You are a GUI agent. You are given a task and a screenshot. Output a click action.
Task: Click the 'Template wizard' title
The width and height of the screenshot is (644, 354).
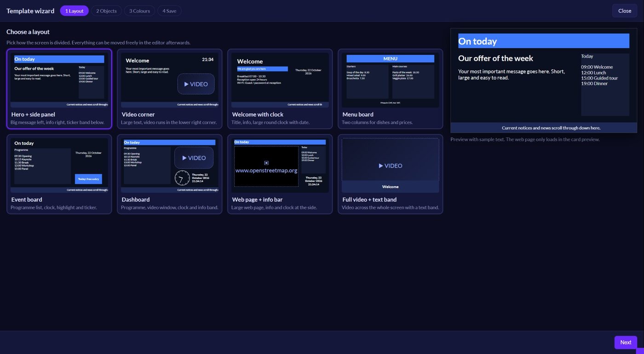tap(30, 11)
